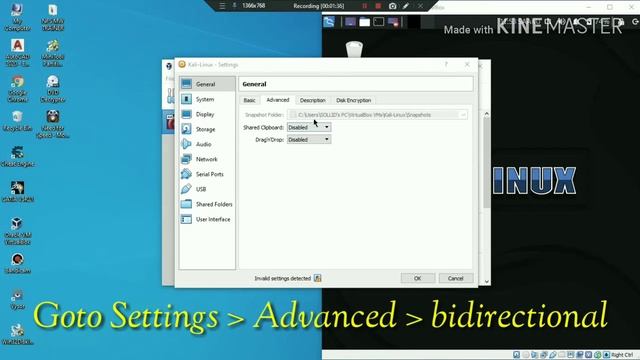
Task: Open the DVD Decrypter desktop shortcut
Action: pos(53,89)
